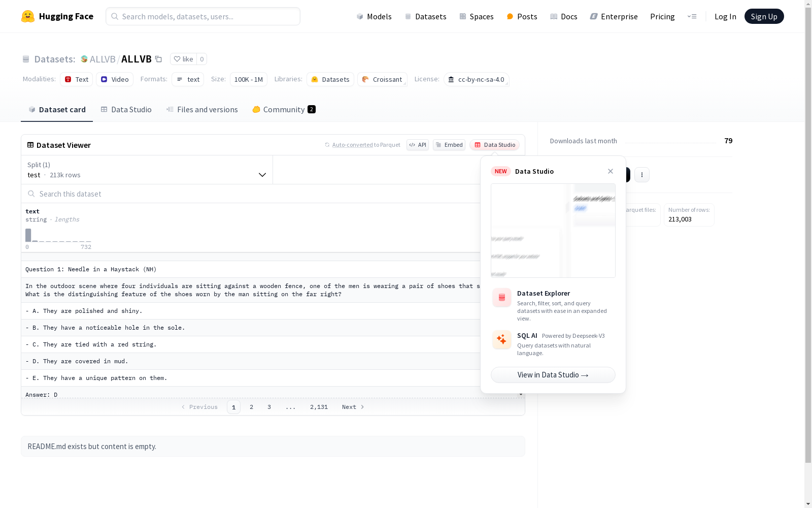Copy dataset name with the copy icon
812x508 pixels.
point(158,59)
